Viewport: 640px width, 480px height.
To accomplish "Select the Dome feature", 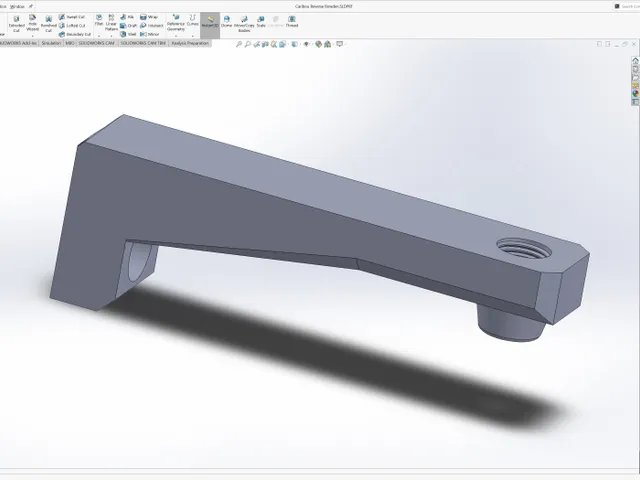I will pyautogui.click(x=227, y=22).
